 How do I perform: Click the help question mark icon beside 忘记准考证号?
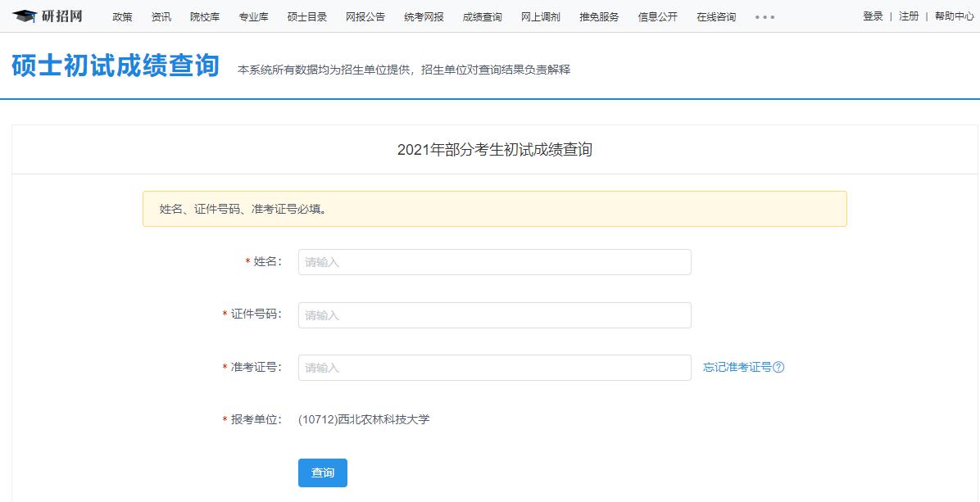pyautogui.click(x=778, y=368)
